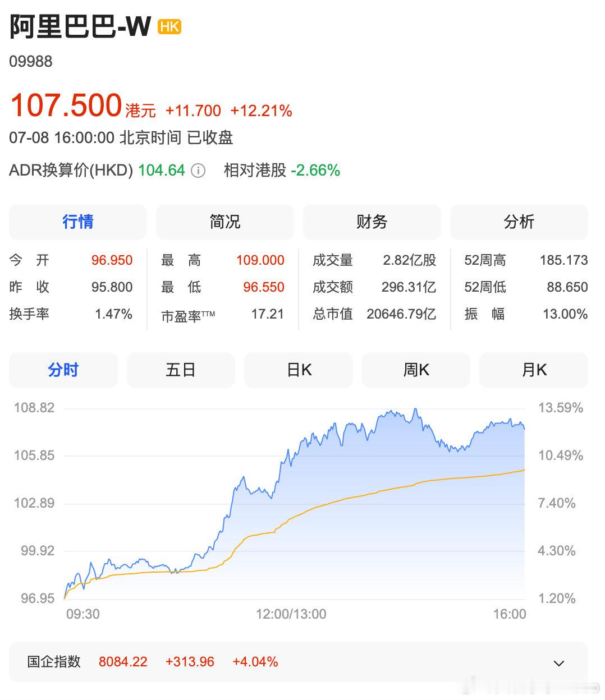
Task: Click the 市盈率 value 17.21
Action: 268,314
